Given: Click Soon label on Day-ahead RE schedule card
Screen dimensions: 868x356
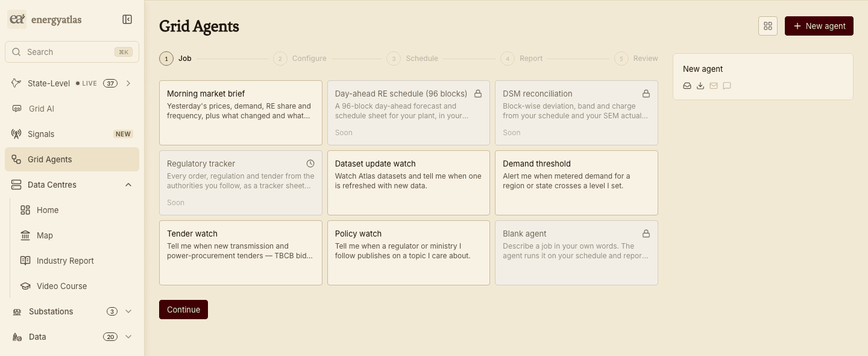Looking at the screenshot, I should pyautogui.click(x=344, y=133).
